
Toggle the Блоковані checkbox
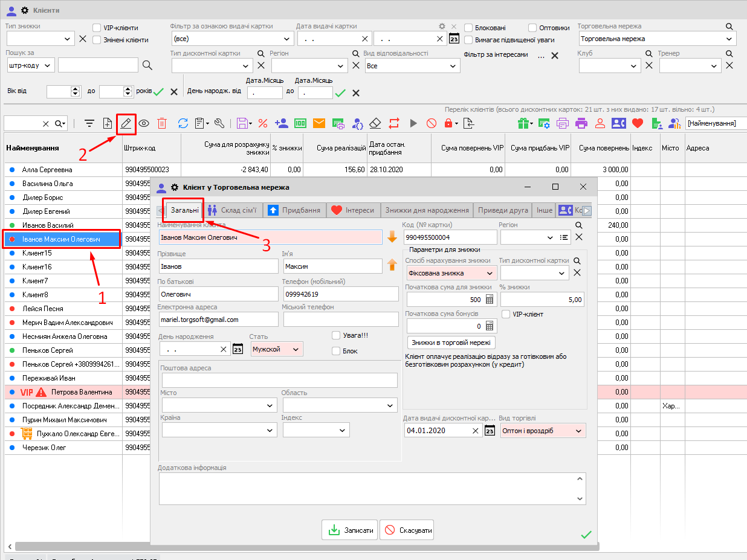469,28
